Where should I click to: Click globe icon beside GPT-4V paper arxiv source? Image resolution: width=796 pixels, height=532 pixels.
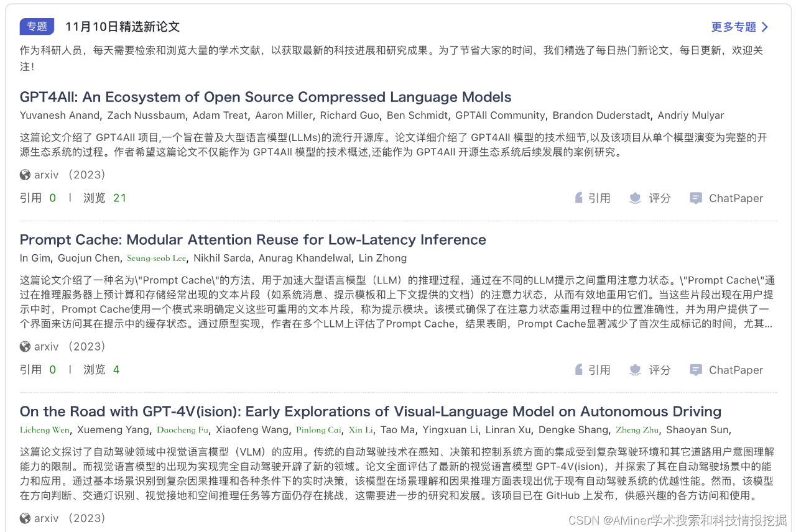pos(25,518)
